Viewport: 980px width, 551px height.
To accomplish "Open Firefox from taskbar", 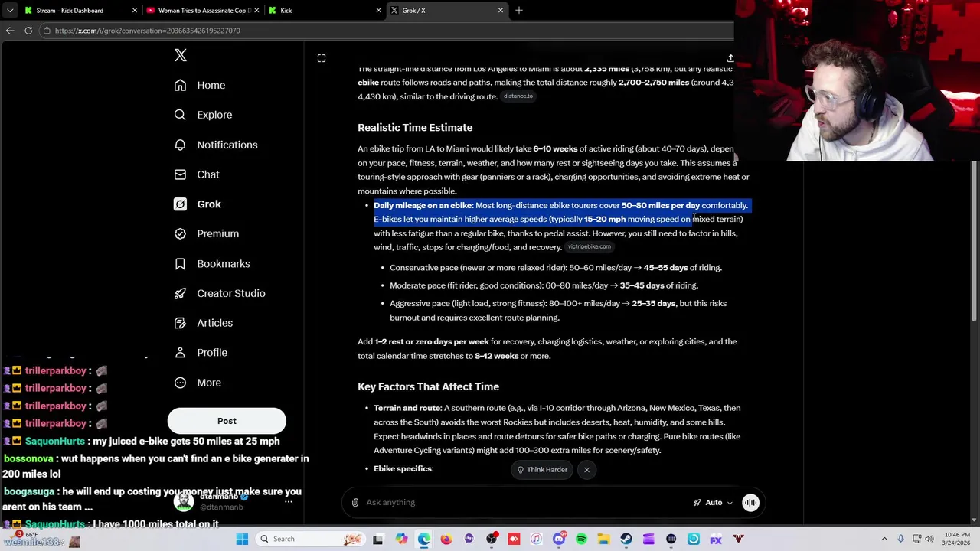I will pyautogui.click(x=446, y=540).
